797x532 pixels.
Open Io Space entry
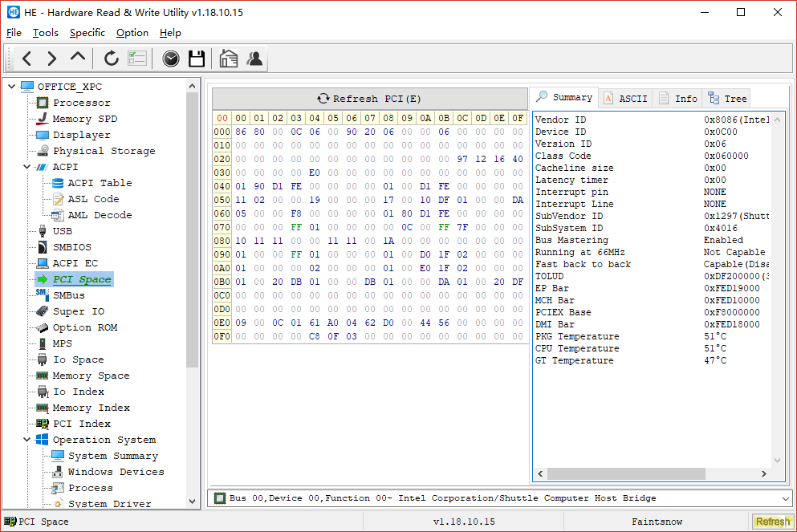(79, 359)
